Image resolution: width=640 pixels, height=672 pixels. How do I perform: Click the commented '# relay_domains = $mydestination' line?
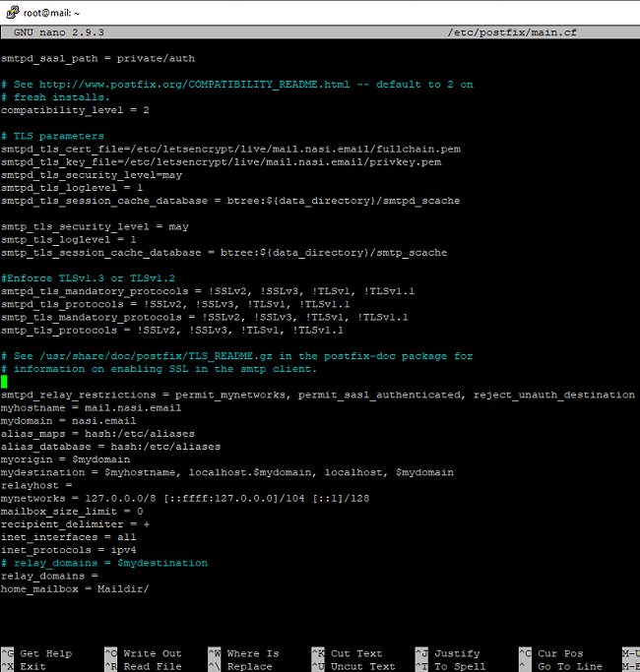104,563
